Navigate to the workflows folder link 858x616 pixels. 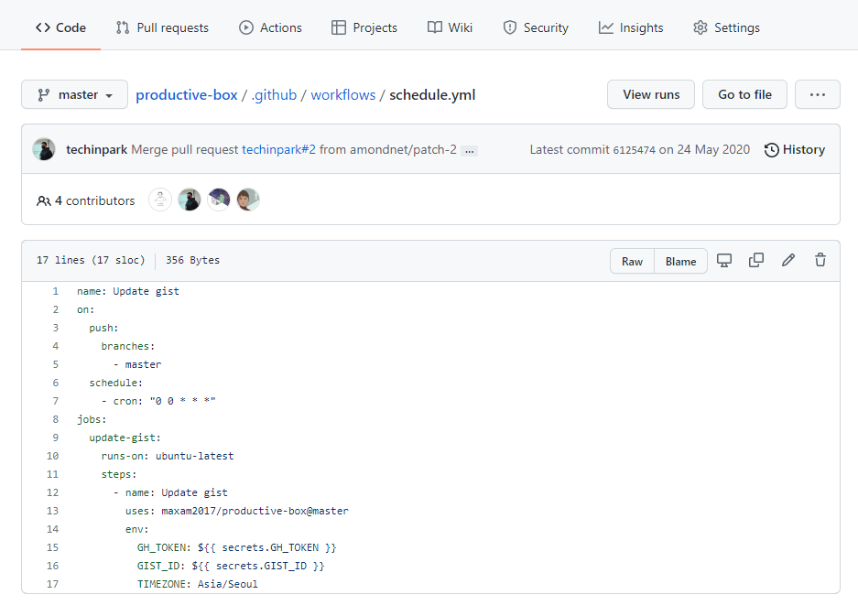pos(343,94)
